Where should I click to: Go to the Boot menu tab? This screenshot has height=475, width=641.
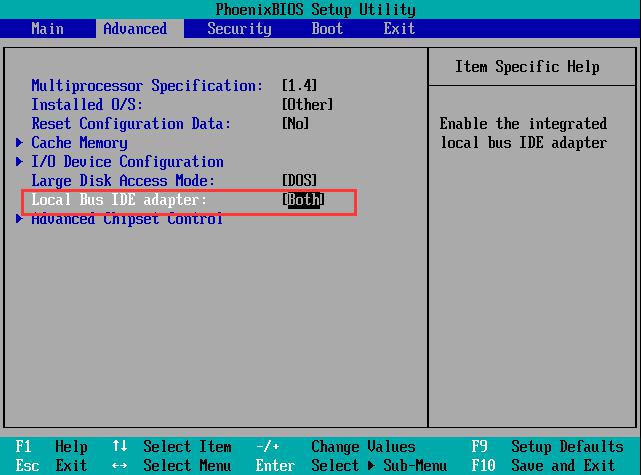[327, 29]
